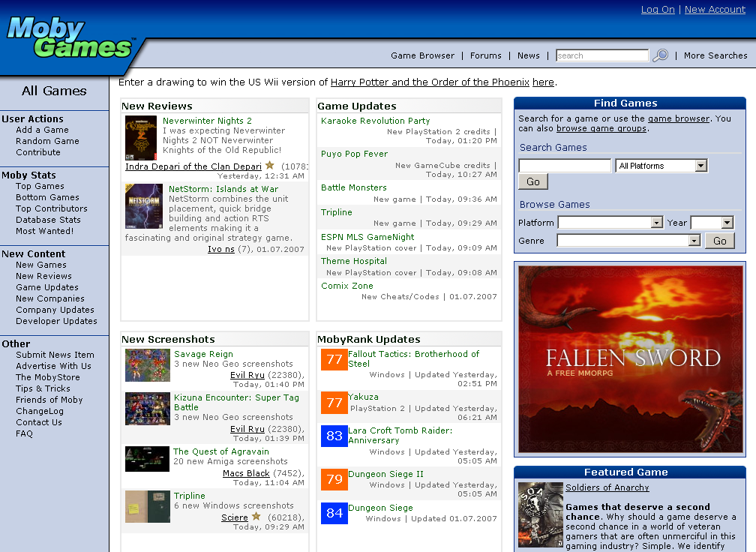Open ESPN MLS GameNight link
This screenshot has width=756, height=552.
coord(367,237)
